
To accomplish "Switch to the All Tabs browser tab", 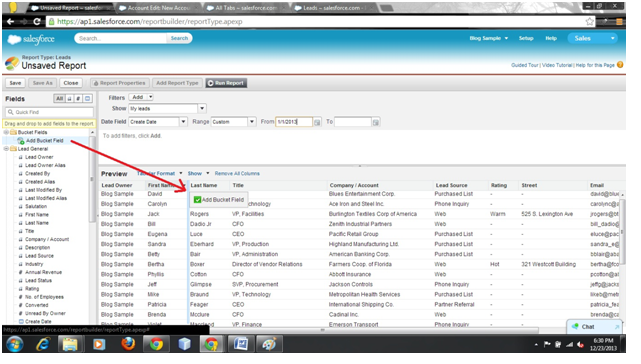I will click(245, 8).
